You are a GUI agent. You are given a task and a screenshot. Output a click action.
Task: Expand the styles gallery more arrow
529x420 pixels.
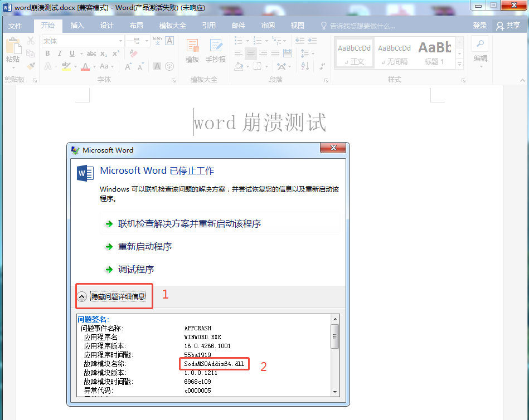click(x=459, y=64)
